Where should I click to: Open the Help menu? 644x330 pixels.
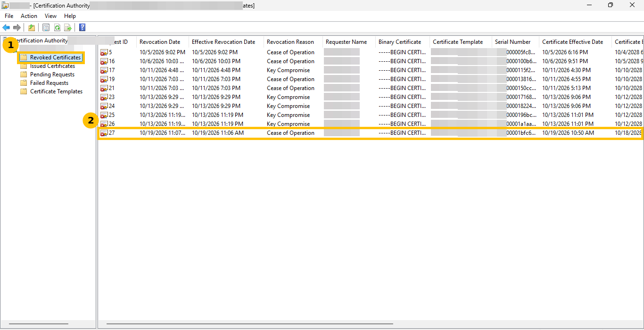[x=70, y=16]
